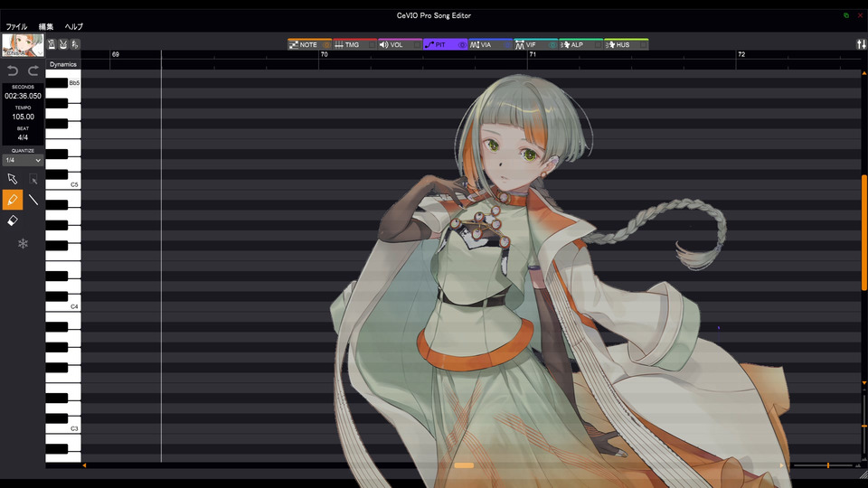Click the SECONDS time value 002:36.050
The width and height of the screenshot is (868, 488).
(x=23, y=96)
